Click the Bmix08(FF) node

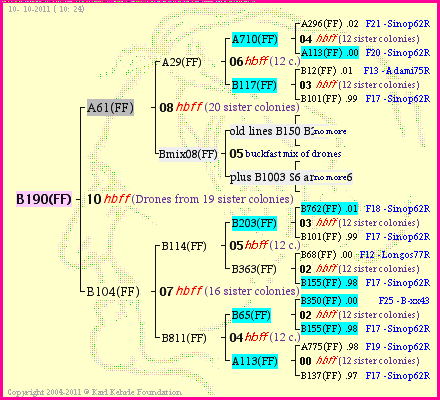click(188, 154)
